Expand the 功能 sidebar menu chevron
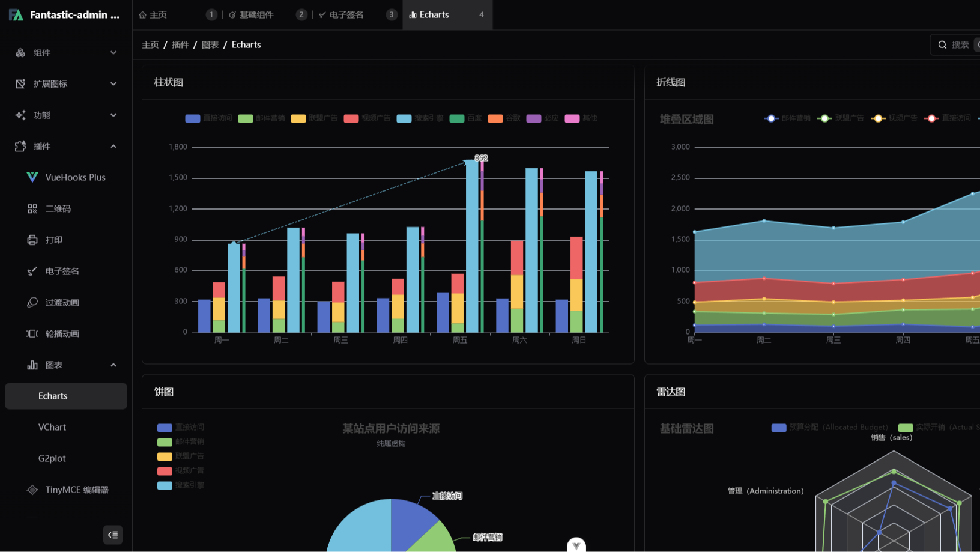The image size is (980, 552). 113,115
